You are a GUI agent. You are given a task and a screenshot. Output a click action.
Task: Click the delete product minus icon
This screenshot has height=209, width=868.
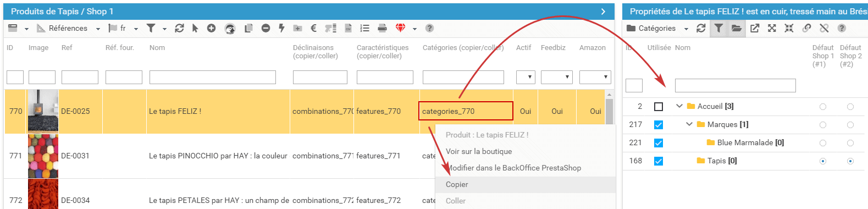point(266,28)
